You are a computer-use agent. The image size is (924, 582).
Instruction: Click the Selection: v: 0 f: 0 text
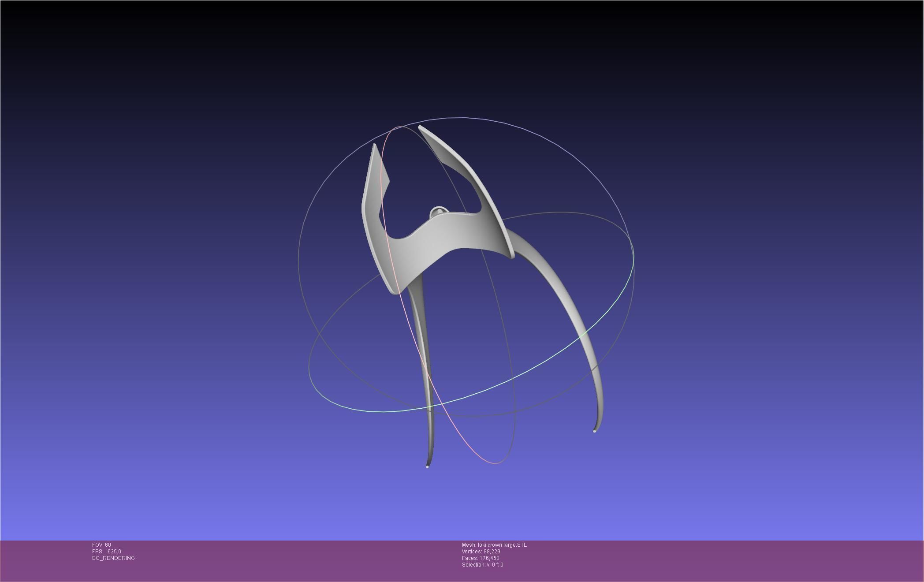[x=482, y=565]
